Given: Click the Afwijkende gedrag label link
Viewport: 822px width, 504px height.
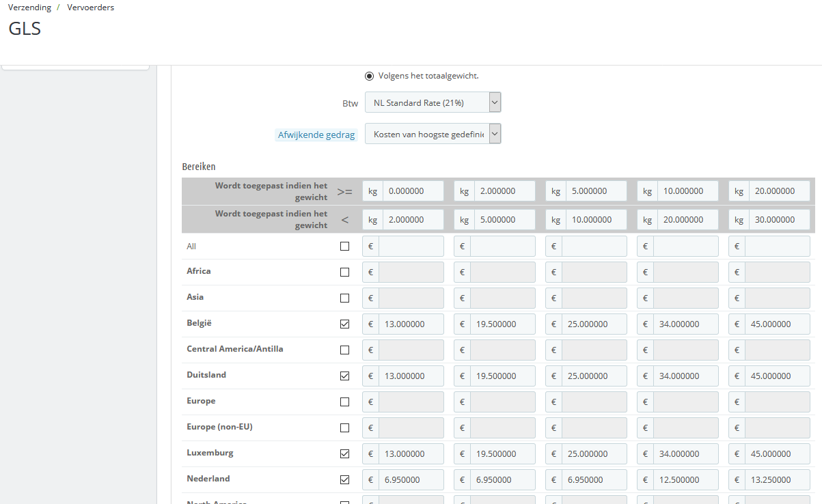Looking at the screenshot, I should click(x=316, y=135).
